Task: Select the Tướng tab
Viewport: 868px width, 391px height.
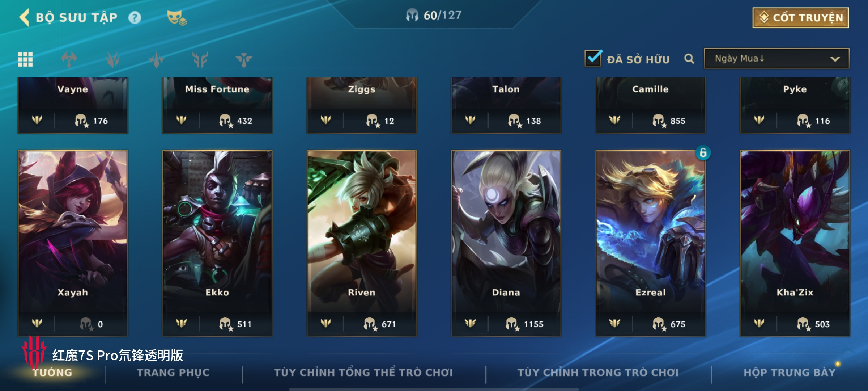Action: [52, 373]
